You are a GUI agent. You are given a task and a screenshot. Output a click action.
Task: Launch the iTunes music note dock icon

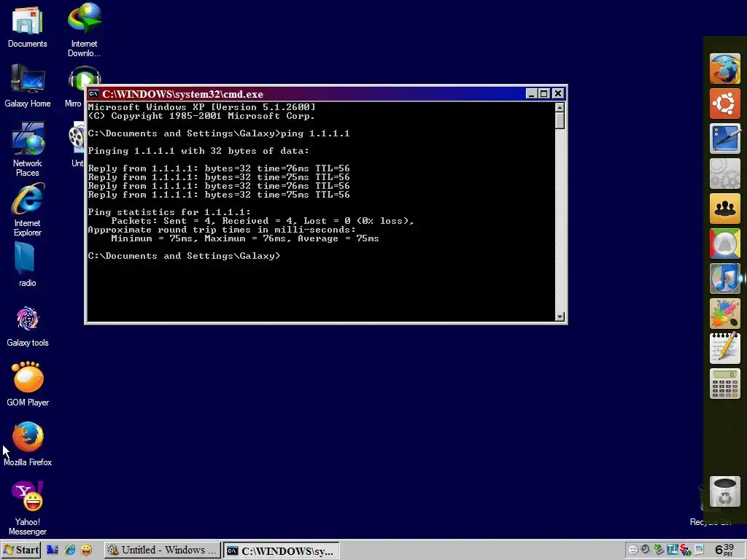click(724, 278)
